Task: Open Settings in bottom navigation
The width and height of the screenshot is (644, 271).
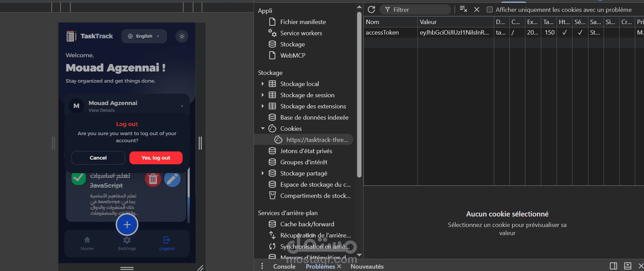Action: [127, 244]
